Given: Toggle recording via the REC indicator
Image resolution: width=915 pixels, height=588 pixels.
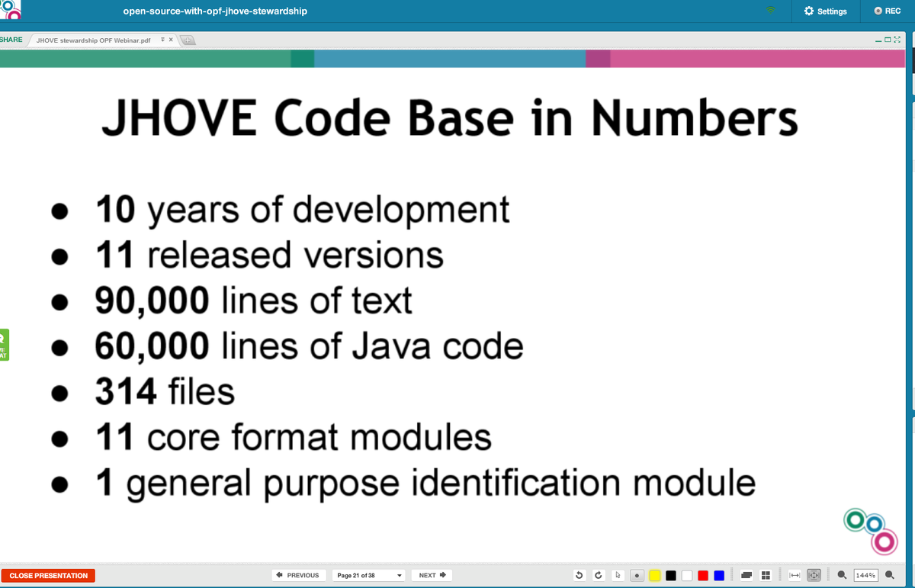Looking at the screenshot, I should tap(887, 11).
